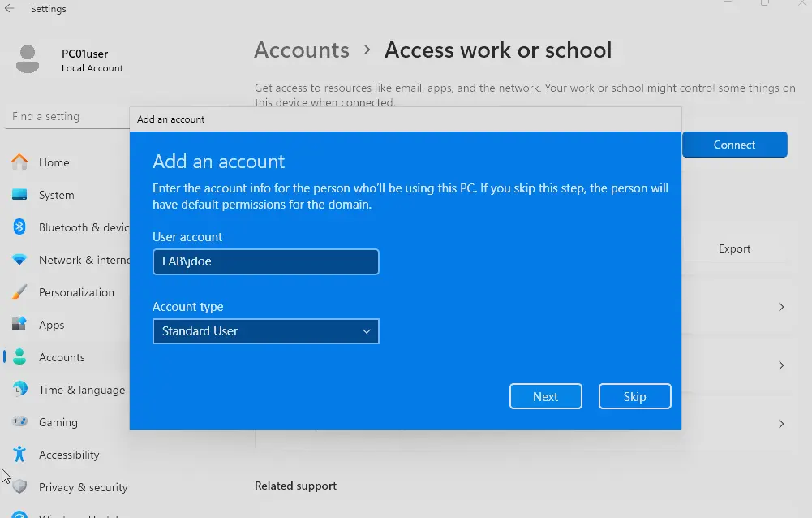Expand the second chevron row in background page
Viewport: 812px width, 518px height.
(781, 365)
